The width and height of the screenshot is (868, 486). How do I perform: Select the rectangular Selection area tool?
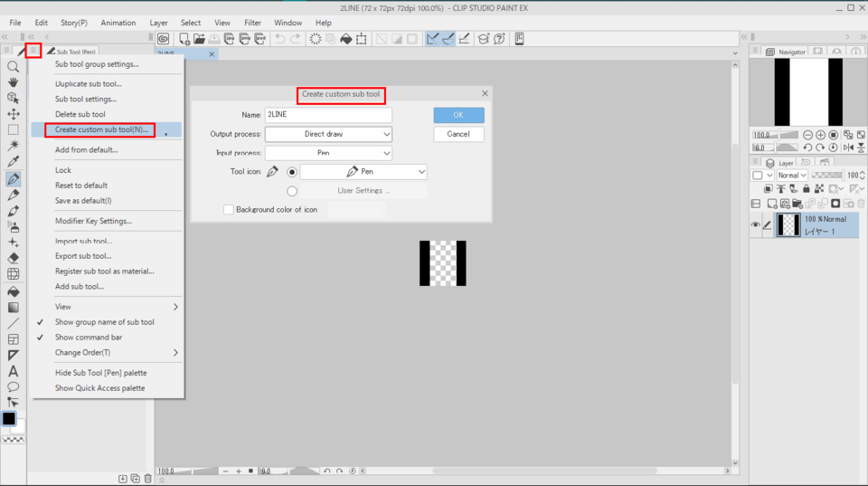(14, 129)
